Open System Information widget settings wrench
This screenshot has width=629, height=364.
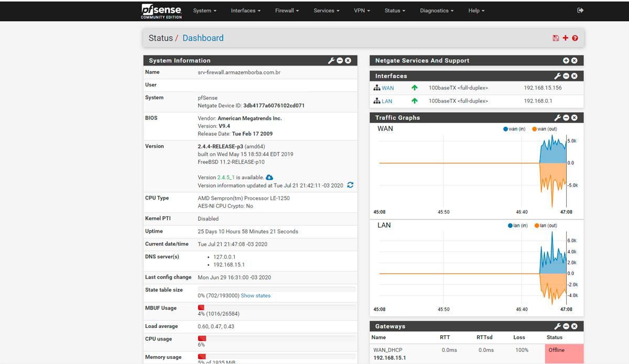331,61
